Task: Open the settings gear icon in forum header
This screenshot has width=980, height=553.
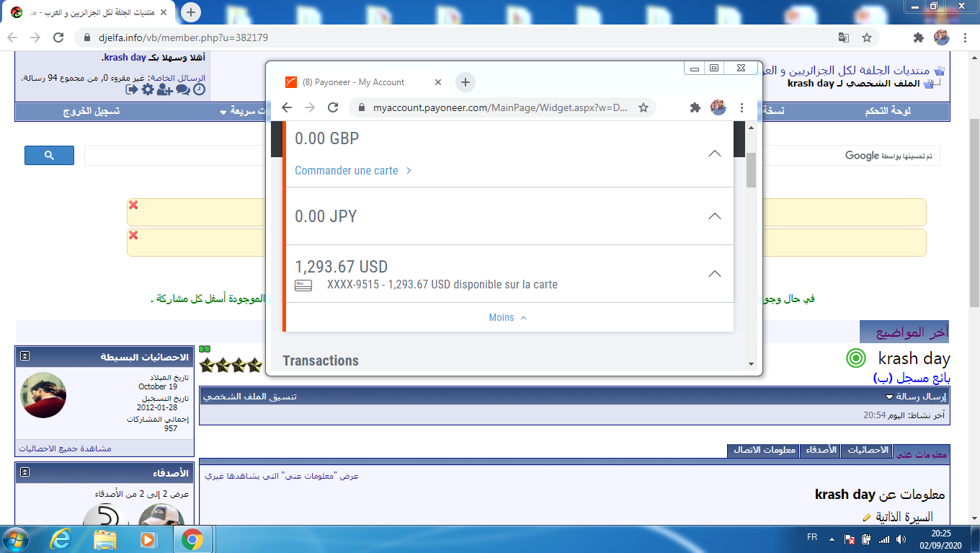Action: 148,89
